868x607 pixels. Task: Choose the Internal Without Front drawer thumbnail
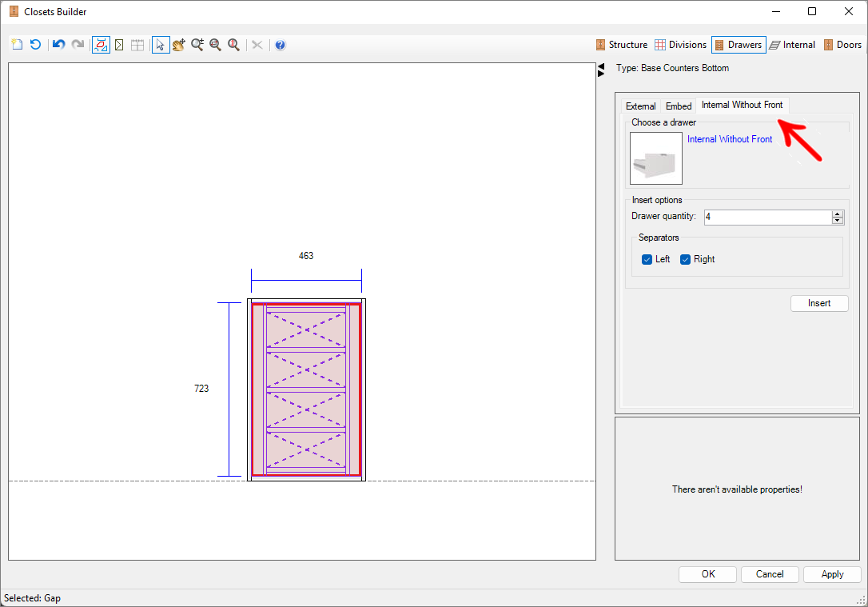point(656,158)
